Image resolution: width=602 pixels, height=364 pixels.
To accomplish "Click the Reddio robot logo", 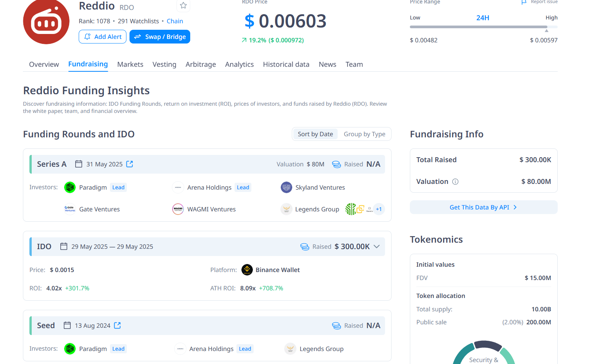I will point(46,22).
